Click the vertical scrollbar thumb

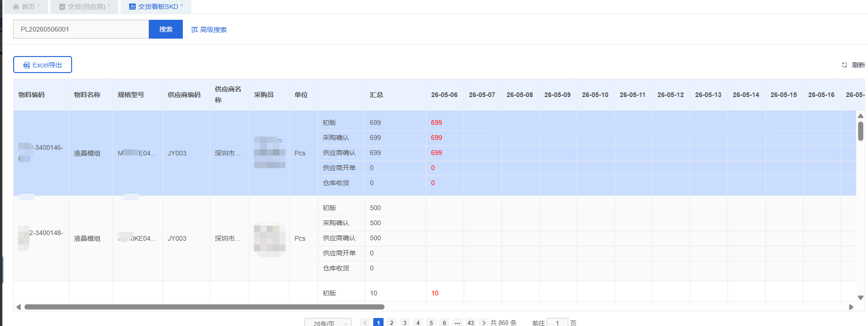point(860,131)
